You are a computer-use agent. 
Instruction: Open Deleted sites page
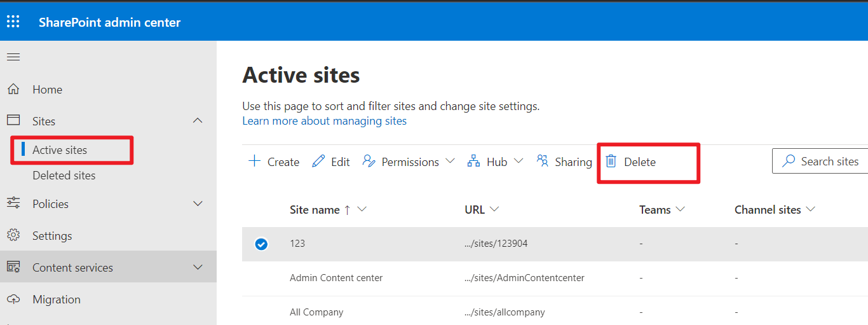point(64,176)
